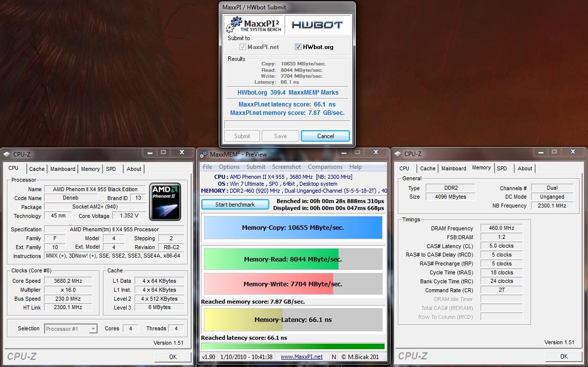Image resolution: width=588 pixels, height=367 pixels.
Task: Open the Screenshot menu in MaxxMEM²
Action: [287, 167]
